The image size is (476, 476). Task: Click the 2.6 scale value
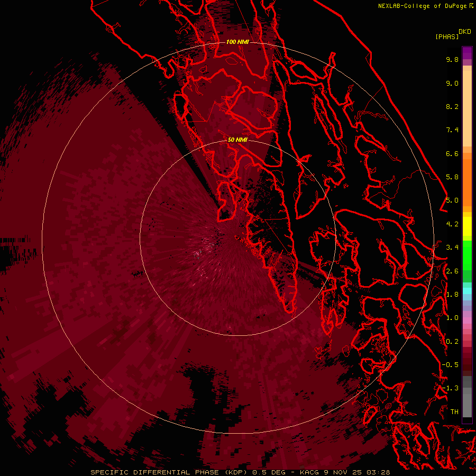point(452,271)
